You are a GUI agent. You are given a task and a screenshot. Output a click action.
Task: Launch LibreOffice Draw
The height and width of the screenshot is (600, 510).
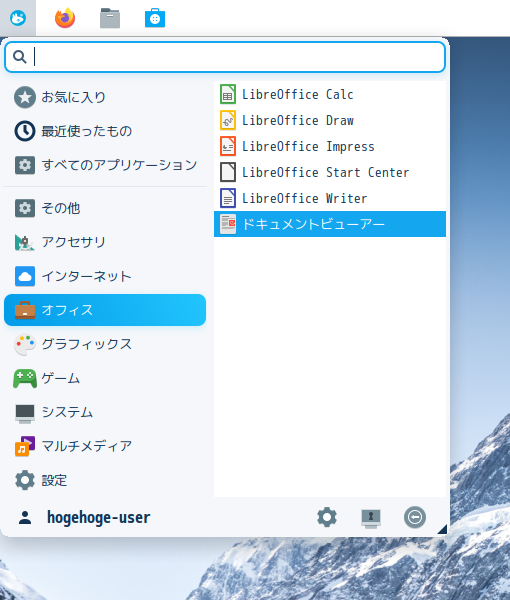coord(330,120)
